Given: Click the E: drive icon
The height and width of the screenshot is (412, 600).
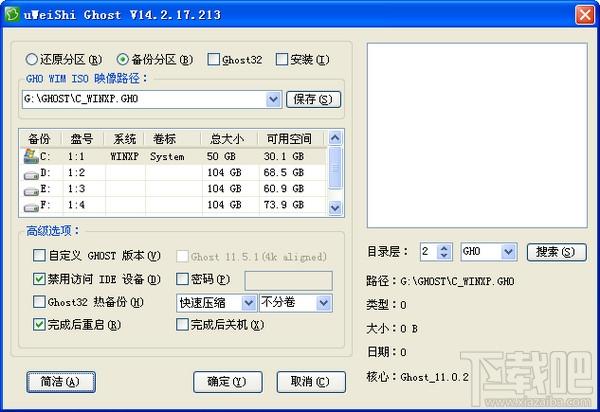Looking at the screenshot, I should point(31,191).
